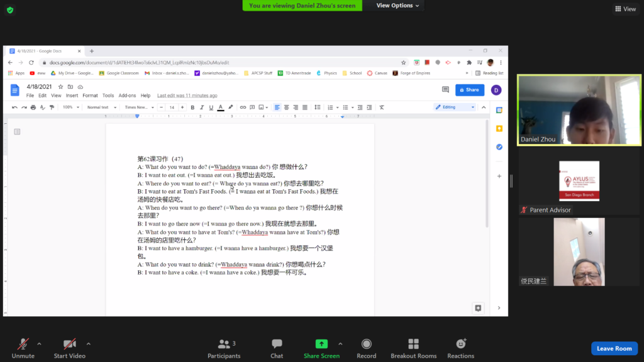The image size is (644, 362).
Task: Click the Undo icon in Docs toolbar
Action: 14,107
